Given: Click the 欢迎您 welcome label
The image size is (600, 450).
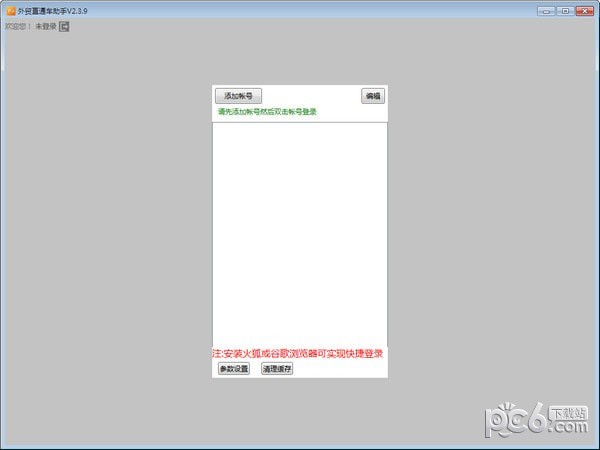Looking at the screenshot, I should point(17,26).
